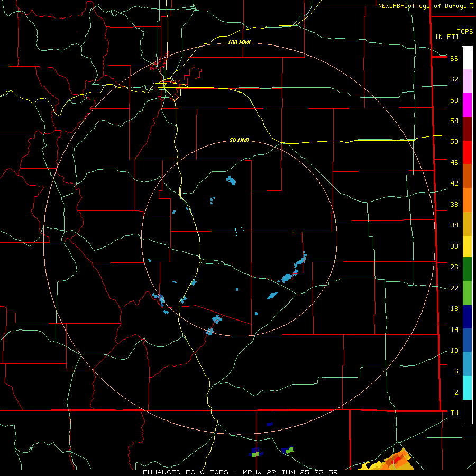Click the magenta swatch in the legend
Image resolution: width=476 pixels, height=476 pixels.
pos(467,105)
